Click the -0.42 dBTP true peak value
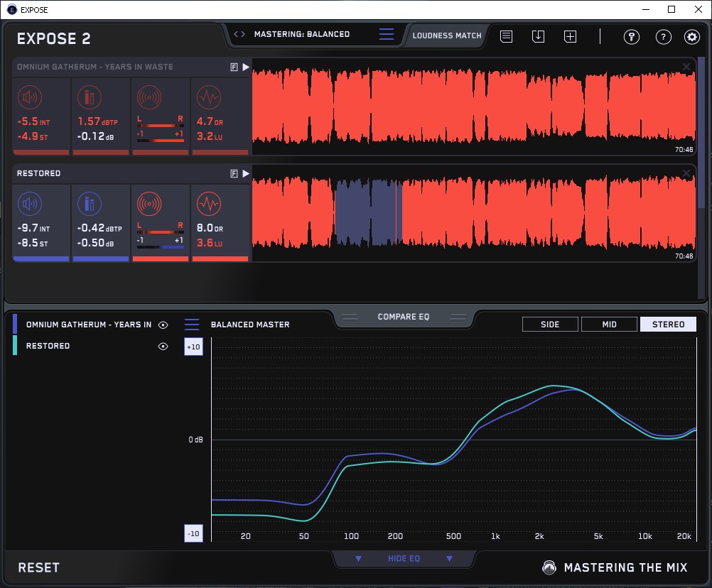Viewport: 712px width, 588px height. pyautogui.click(x=99, y=228)
